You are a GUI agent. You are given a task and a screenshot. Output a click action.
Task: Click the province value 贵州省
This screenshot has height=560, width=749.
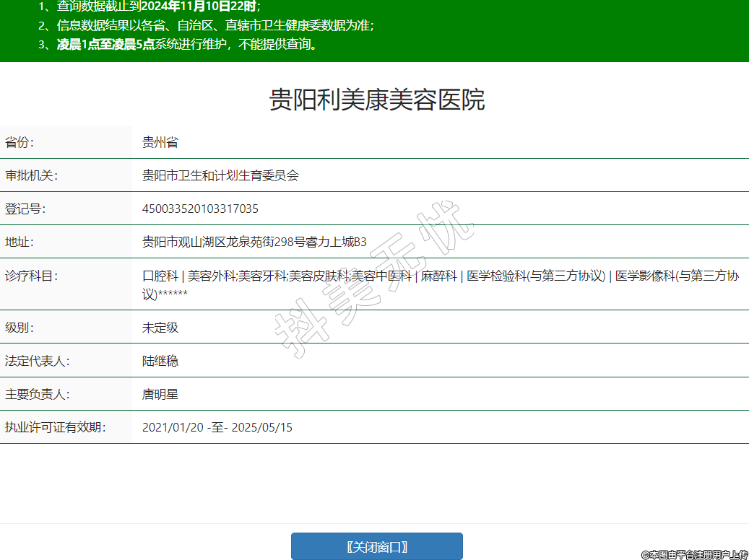click(160, 142)
